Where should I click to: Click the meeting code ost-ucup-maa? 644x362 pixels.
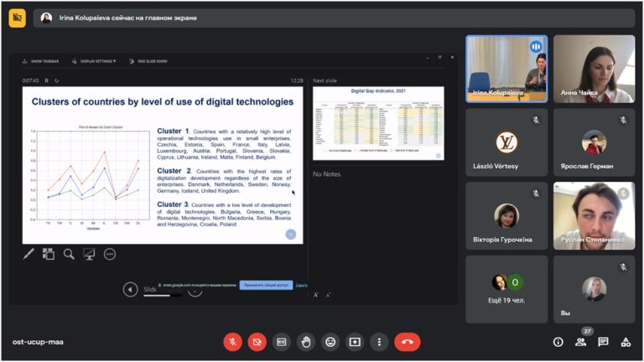point(38,342)
